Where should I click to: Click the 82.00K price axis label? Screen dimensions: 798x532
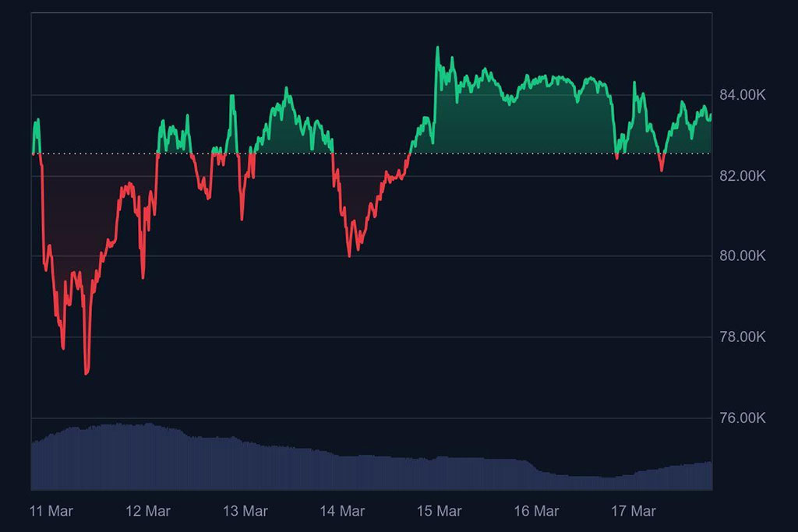pyautogui.click(x=742, y=175)
